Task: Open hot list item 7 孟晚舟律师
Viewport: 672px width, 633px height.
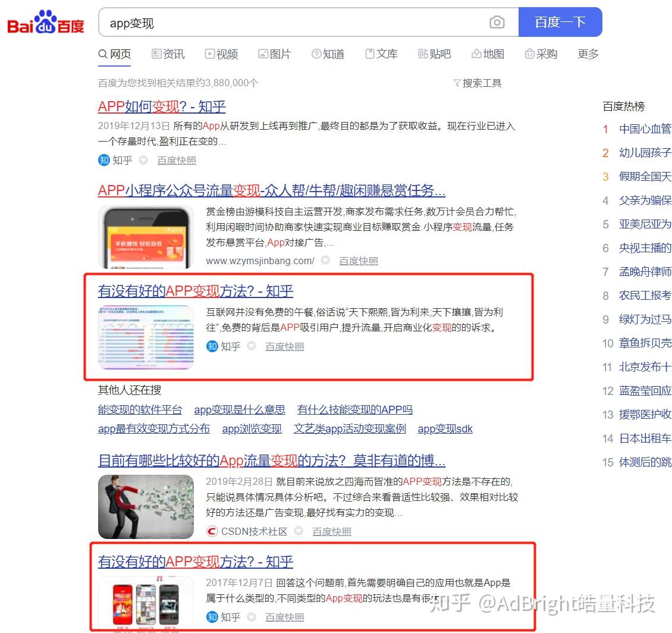Action: (645, 271)
